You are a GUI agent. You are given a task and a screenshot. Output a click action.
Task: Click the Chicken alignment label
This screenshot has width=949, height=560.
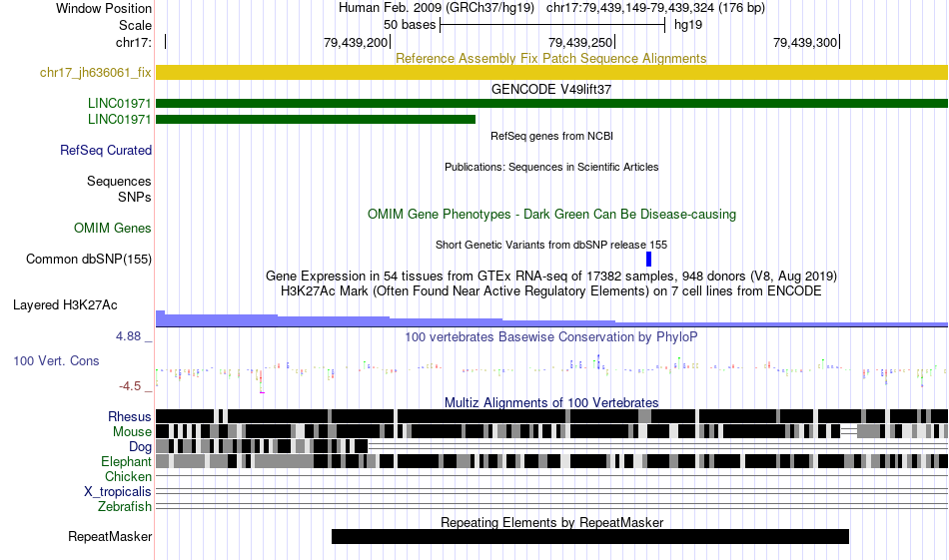(128, 476)
